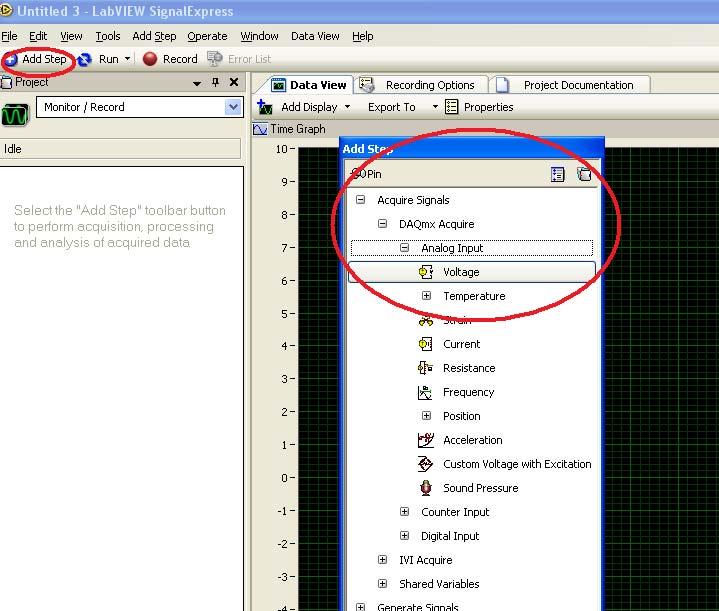The width and height of the screenshot is (719, 611).
Task: Open the Export To dropdown arrow
Action: tap(435, 107)
